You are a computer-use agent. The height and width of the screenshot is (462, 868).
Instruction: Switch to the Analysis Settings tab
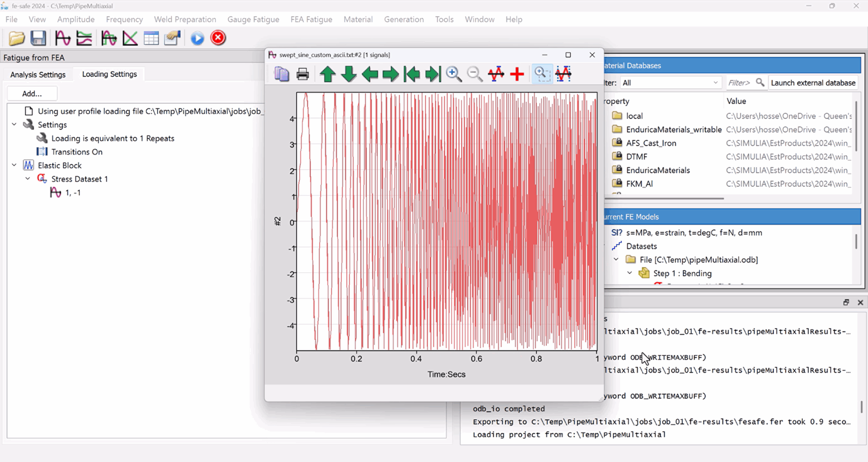(x=37, y=75)
